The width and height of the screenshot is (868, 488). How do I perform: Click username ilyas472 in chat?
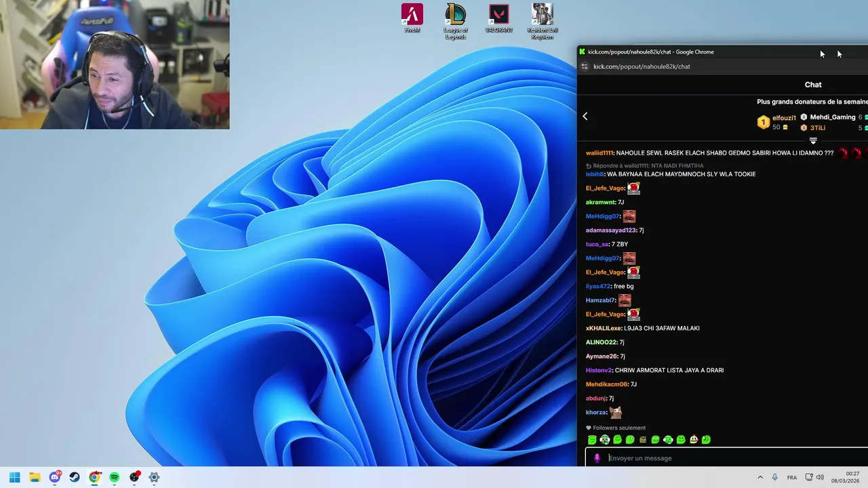(x=598, y=287)
